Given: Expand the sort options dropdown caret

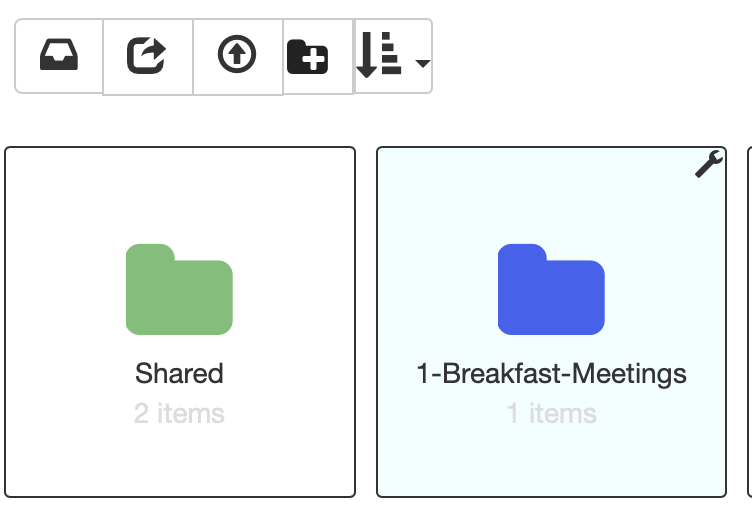Looking at the screenshot, I should 423,63.
